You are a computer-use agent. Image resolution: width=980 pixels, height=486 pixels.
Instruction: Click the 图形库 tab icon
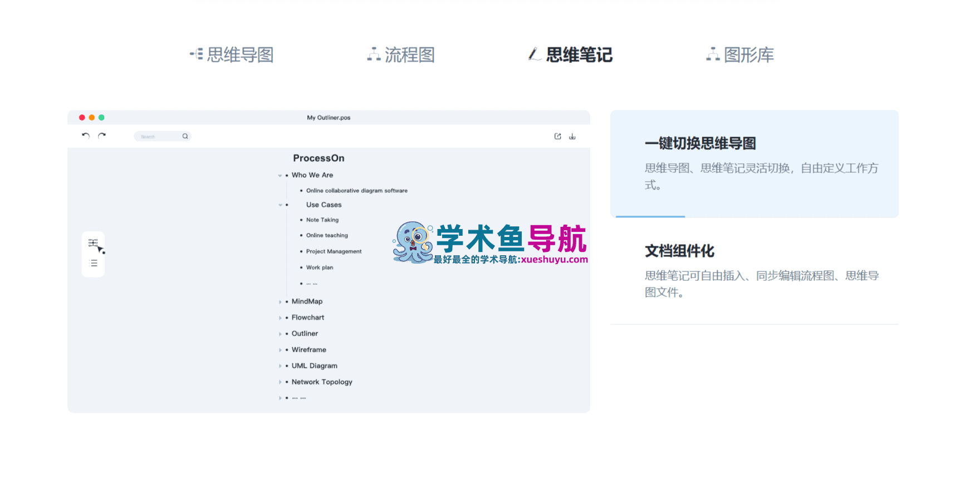713,54
